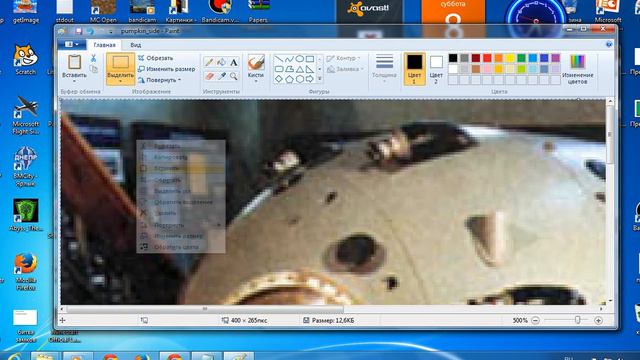Select the Eraser tool

209,76
